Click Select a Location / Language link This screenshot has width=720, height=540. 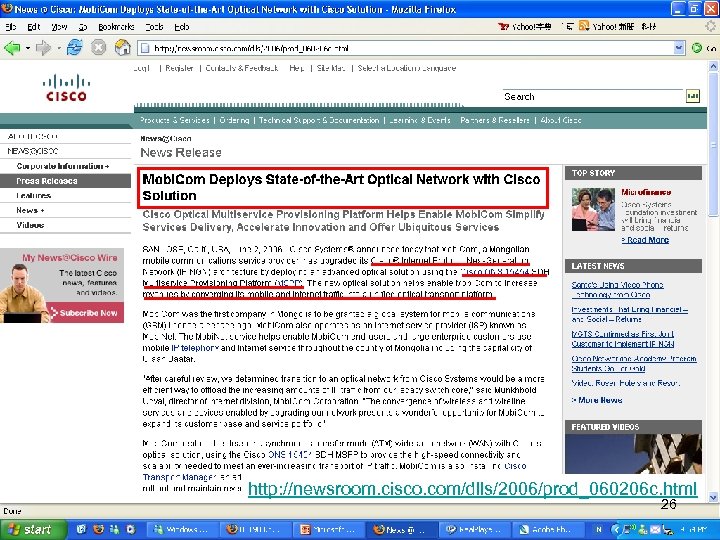point(407,68)
